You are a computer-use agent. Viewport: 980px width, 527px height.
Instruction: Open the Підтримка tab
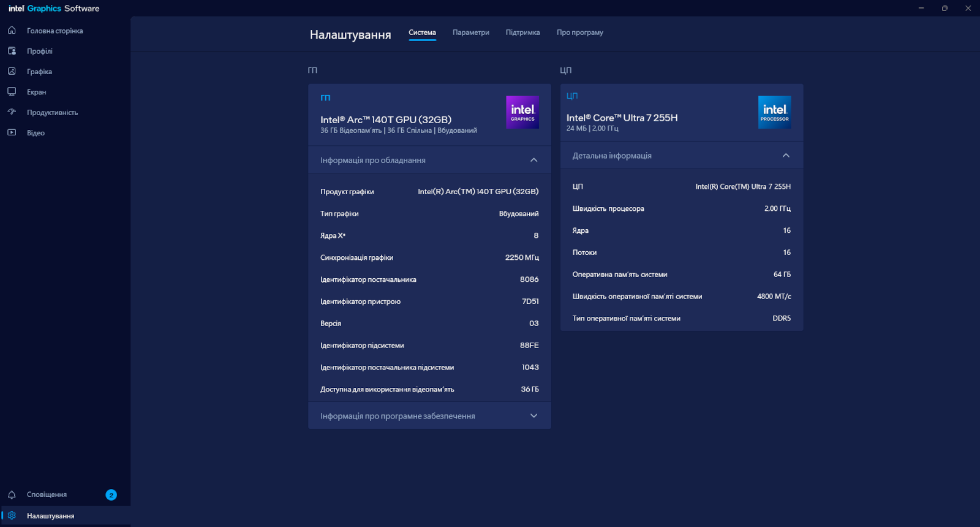(522, 32)
